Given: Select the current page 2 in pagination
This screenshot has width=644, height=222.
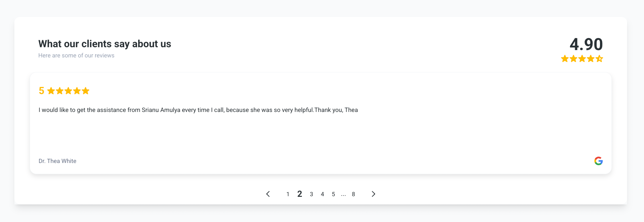Looking at the screenshot, I should (300, 194).
